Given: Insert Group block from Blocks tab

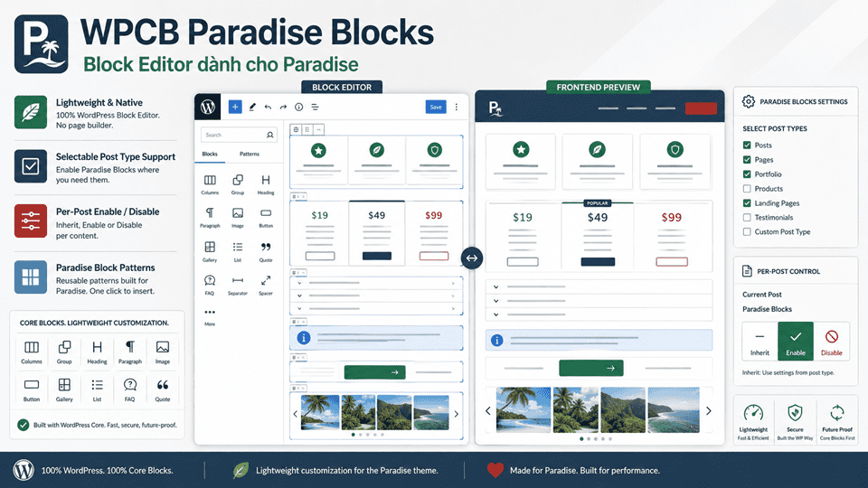Looking at the screenshot, I should tap(238, 184).
